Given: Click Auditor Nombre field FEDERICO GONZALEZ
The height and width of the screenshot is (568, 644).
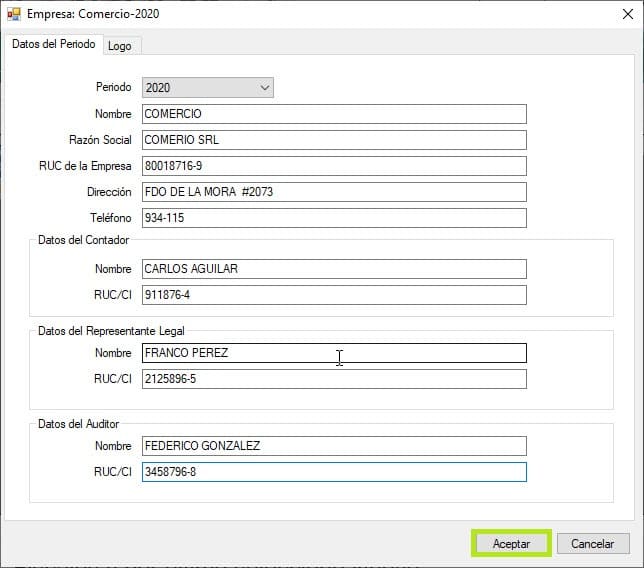Looking at the screenshot, I should 334,446.
